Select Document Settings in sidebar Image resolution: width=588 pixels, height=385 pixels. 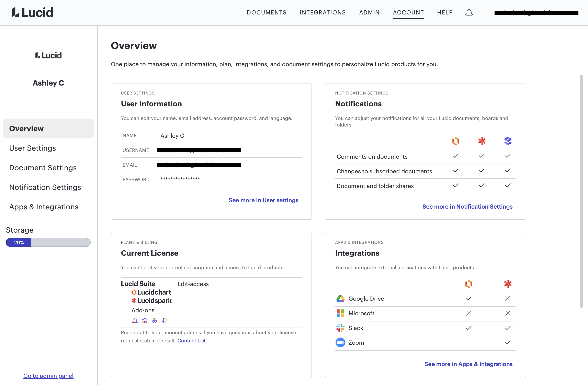[x=43, y=168]
